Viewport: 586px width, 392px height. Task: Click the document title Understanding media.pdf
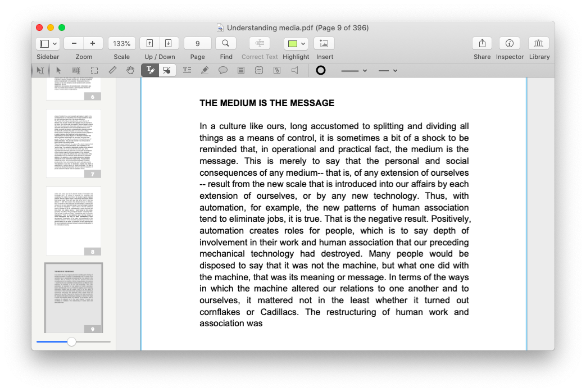click(270, 28)
